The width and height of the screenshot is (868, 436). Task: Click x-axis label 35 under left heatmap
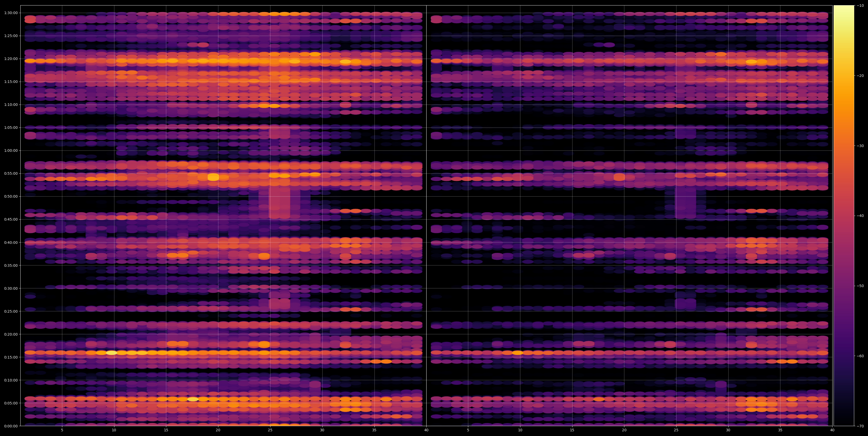click(x=374, y=430)
